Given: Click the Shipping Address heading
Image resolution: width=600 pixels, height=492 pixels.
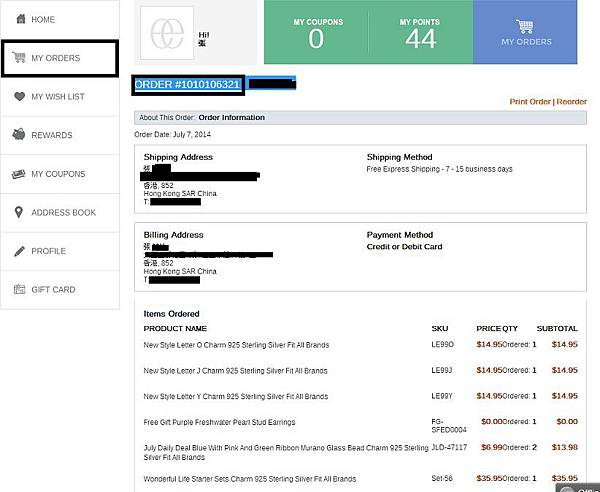Looking at the screenshot, I should point(178,157).
